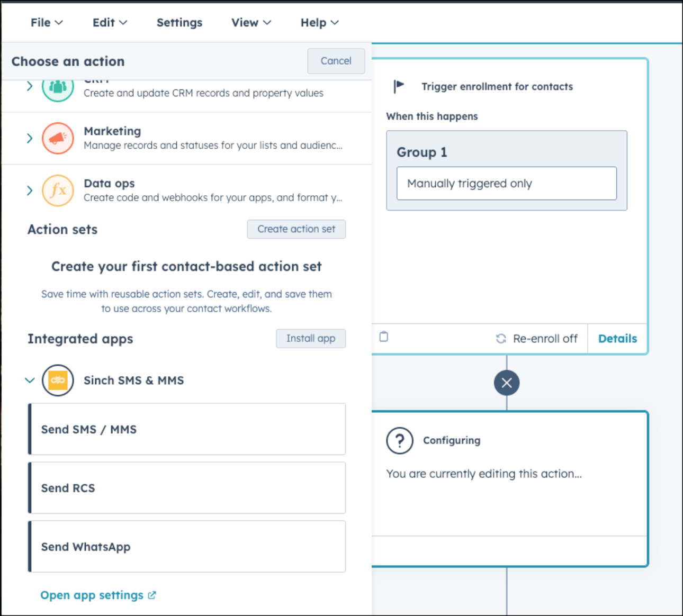Click the clipboard icon on the trigger card
The image size is (683, 616).
click(383, 337)
